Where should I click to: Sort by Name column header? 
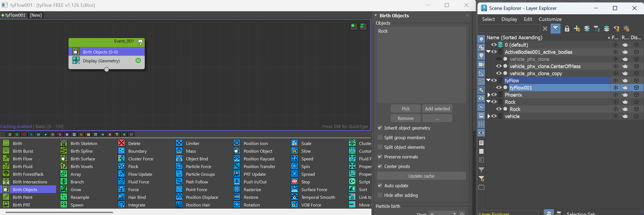coord(548,38)
